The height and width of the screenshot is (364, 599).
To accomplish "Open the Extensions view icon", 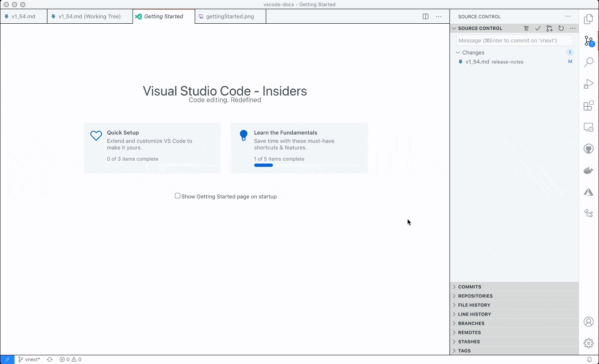I will point(589,106).
